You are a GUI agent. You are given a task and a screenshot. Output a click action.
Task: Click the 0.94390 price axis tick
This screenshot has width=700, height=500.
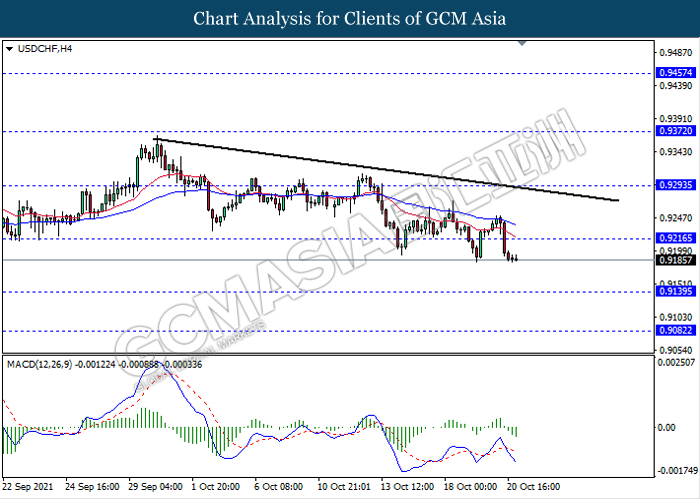[675, 86]
